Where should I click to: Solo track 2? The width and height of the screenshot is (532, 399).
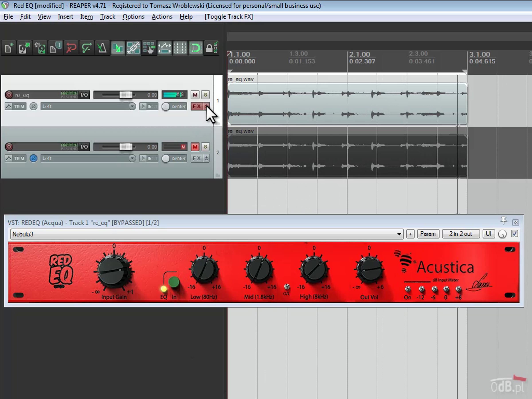tap(205, 147)
